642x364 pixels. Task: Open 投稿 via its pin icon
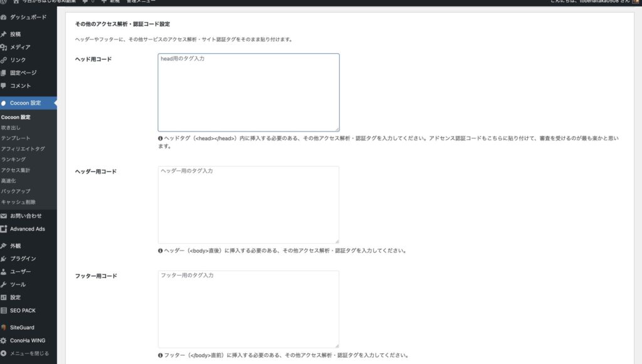[3, 34]
